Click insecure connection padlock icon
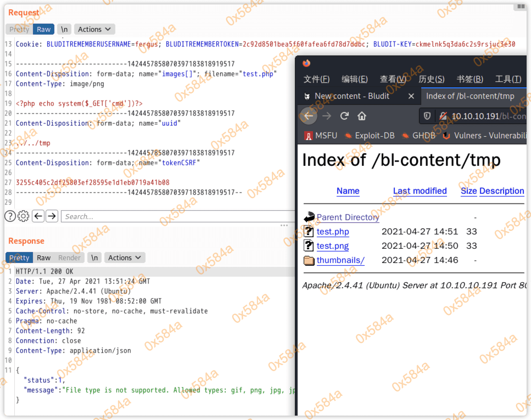 click(443, 116)
